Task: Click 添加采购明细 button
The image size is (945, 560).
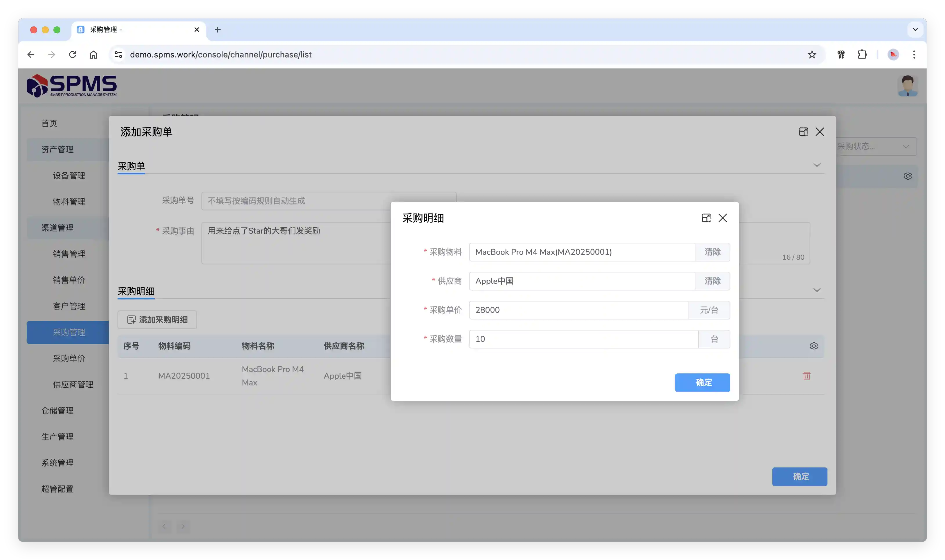Action: pyautogui.click(x=157, y=320)
